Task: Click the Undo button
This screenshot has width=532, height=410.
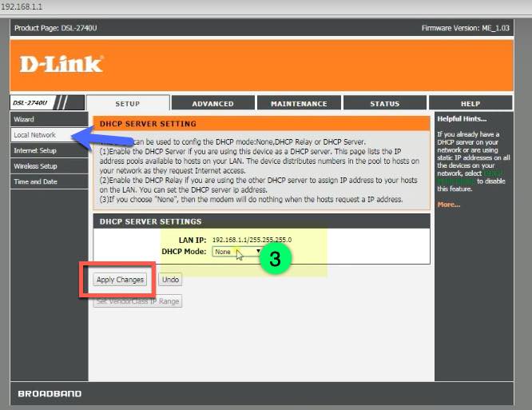Action: pos(170,280)
